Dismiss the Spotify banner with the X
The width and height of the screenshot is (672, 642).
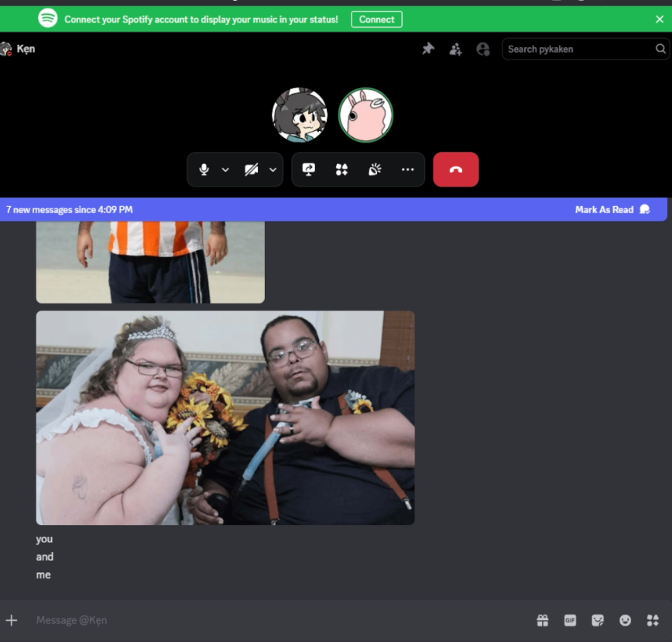coord(659,19)
